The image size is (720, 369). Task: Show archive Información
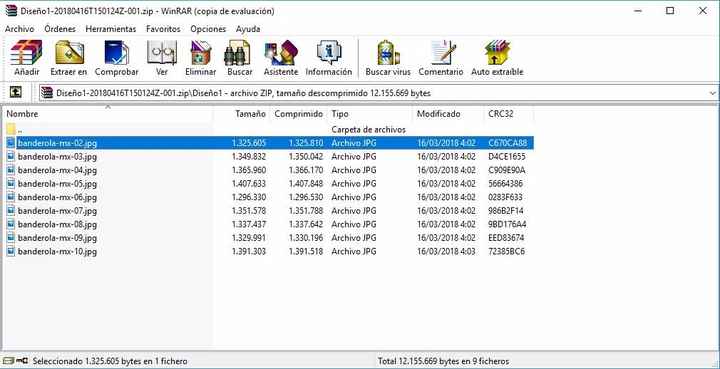pos(329,58)
